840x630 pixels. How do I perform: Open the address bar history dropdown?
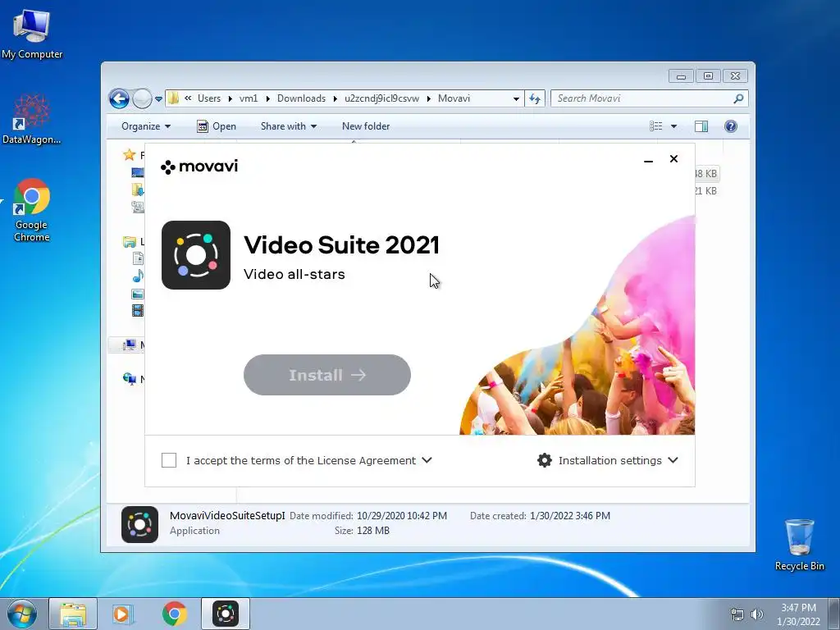516,98
